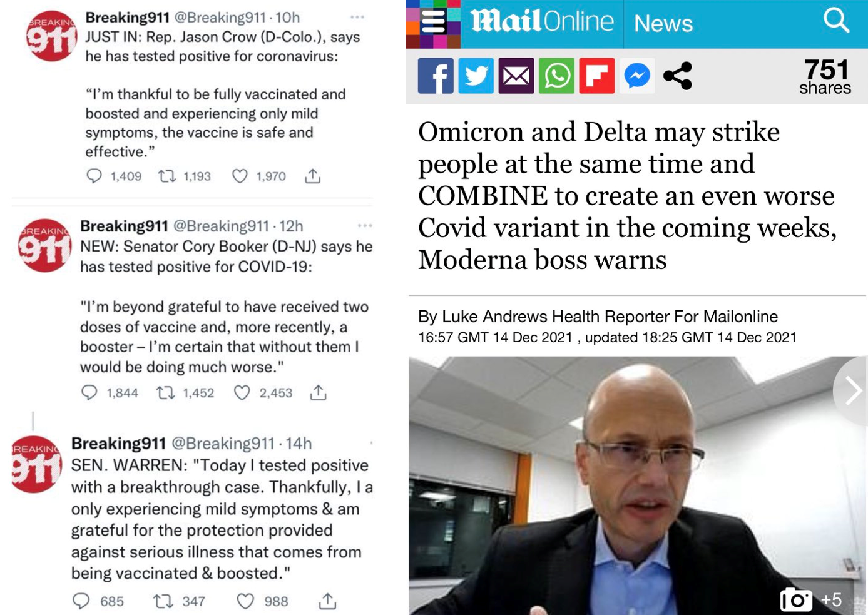Screen dimensions: 868x615
Task: Click the search magnifier icon
Action: click(x=837, y=21)
